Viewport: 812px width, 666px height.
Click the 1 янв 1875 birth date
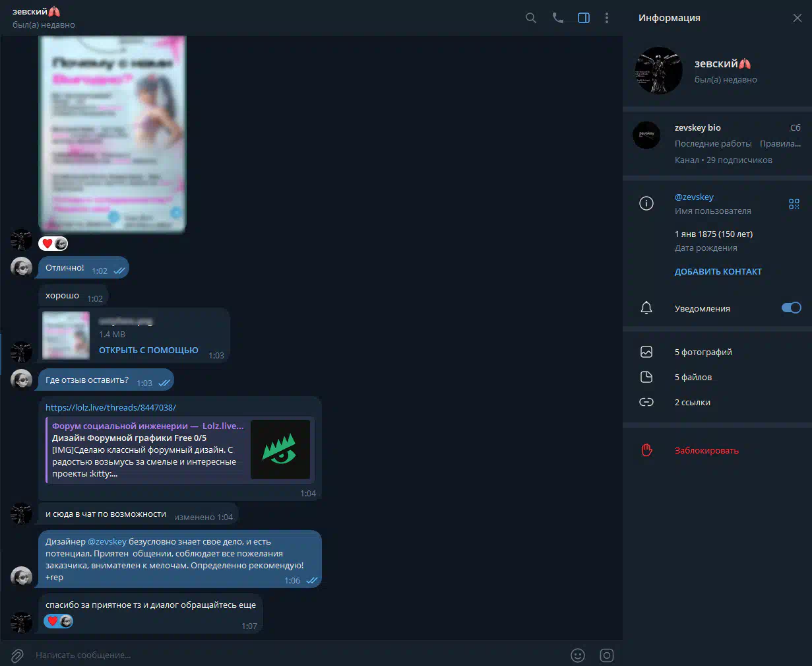coord(714,234)
